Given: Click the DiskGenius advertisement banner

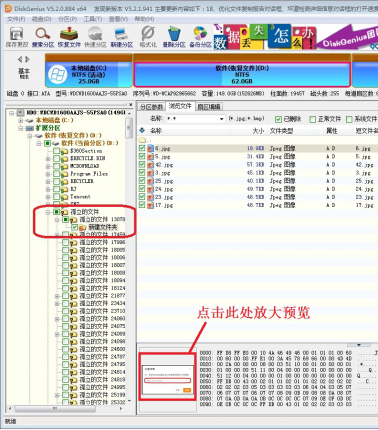Looking at the screenshot, I should (296, 37).
